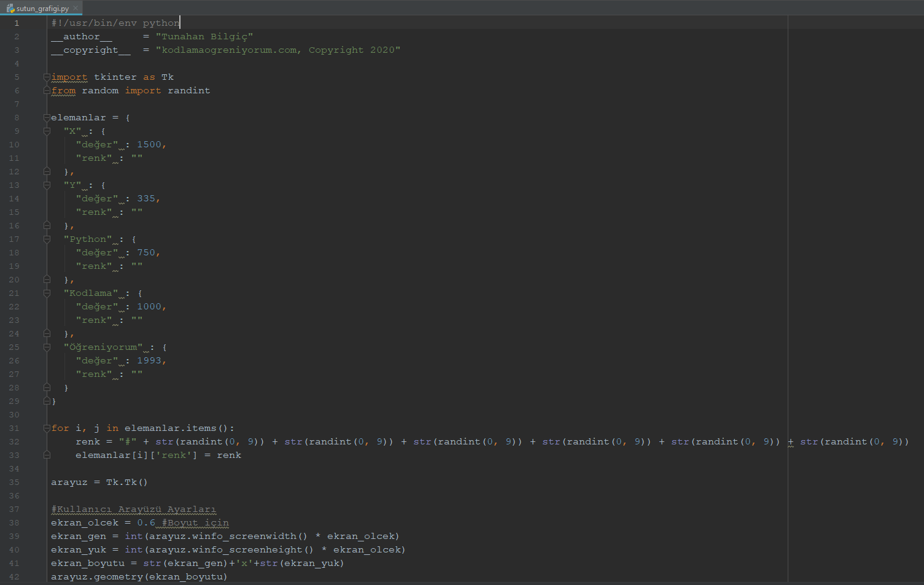Image resolution: width=924 pixels, height=585 pixels.
Task: Fold the elemanlar dictionary at line 8
Action: click(47, 118)
